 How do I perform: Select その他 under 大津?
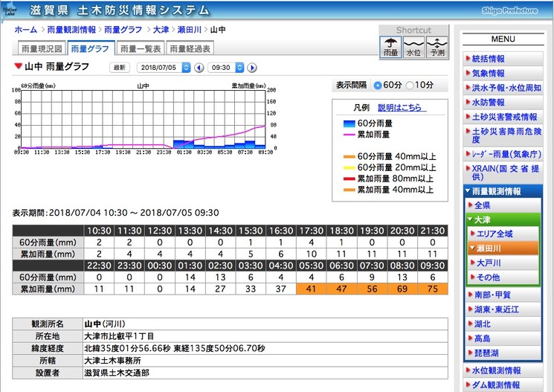click(503, 277)
